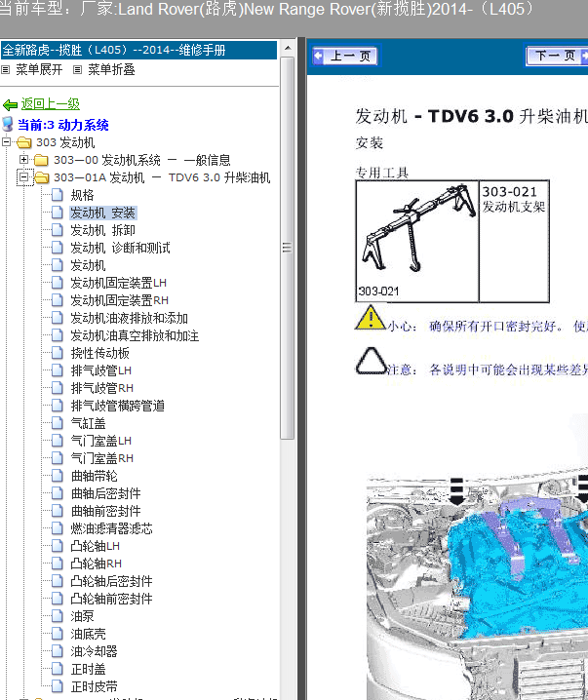Click document icon of 正时盖
588x700 pixels.
(x=57, y=669)
